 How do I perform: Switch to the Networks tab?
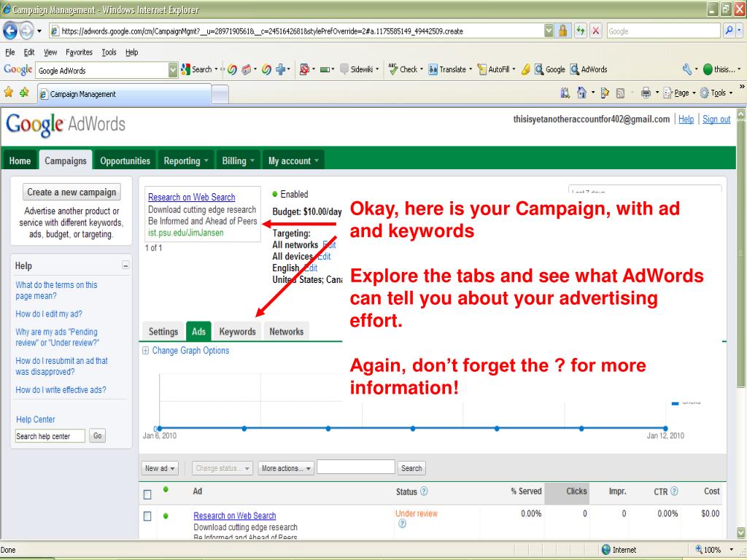[286, 332]
